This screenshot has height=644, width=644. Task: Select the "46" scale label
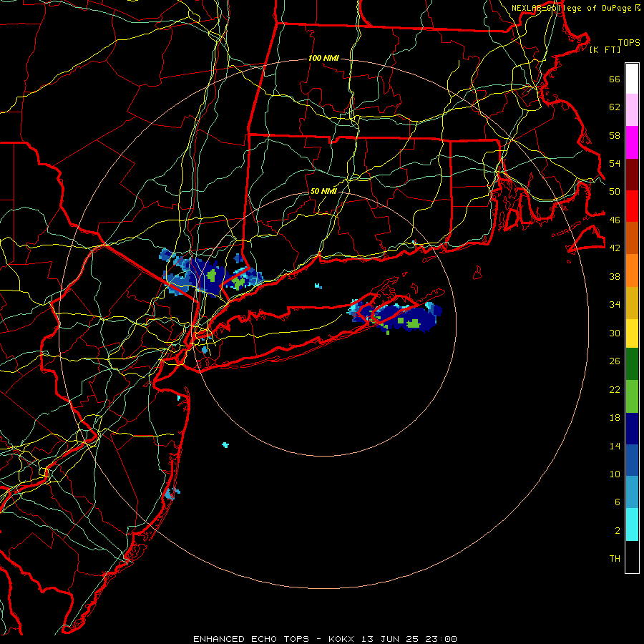615,220
